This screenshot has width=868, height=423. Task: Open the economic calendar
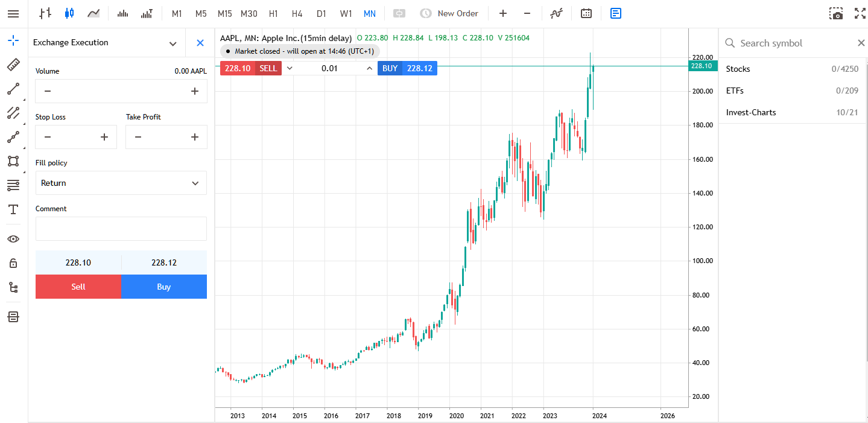point(586,13)
